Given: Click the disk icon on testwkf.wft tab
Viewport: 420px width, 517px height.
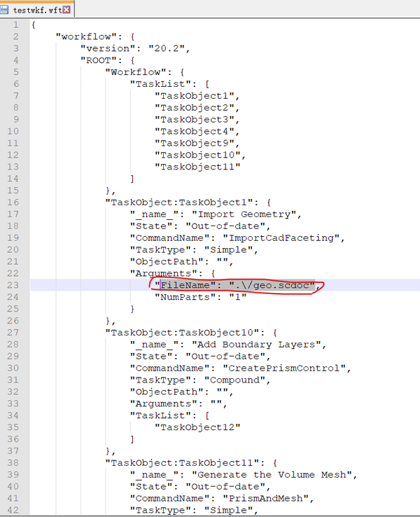Looking at the screenshot, I should [4, 9].
